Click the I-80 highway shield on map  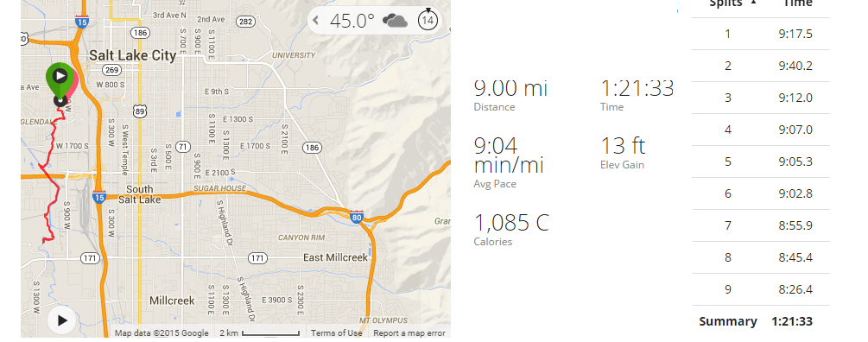coord(357,216)
